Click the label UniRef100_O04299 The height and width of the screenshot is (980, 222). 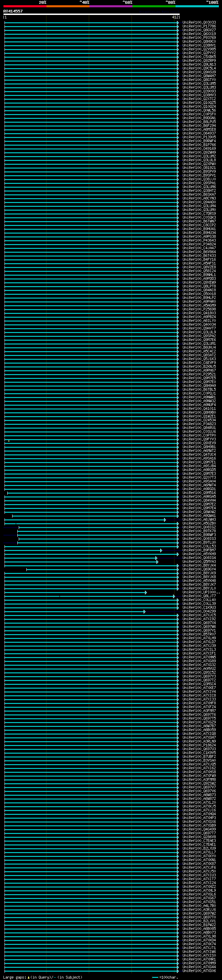click(199, 611)
